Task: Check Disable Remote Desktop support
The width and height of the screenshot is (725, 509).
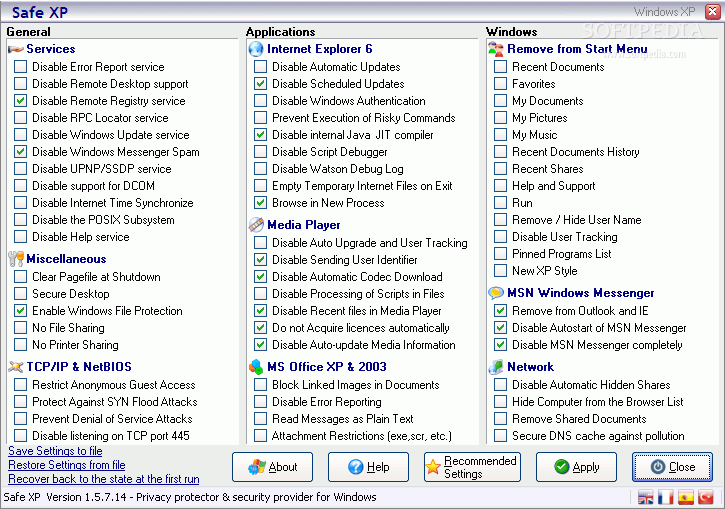Action: coord(20,84)
